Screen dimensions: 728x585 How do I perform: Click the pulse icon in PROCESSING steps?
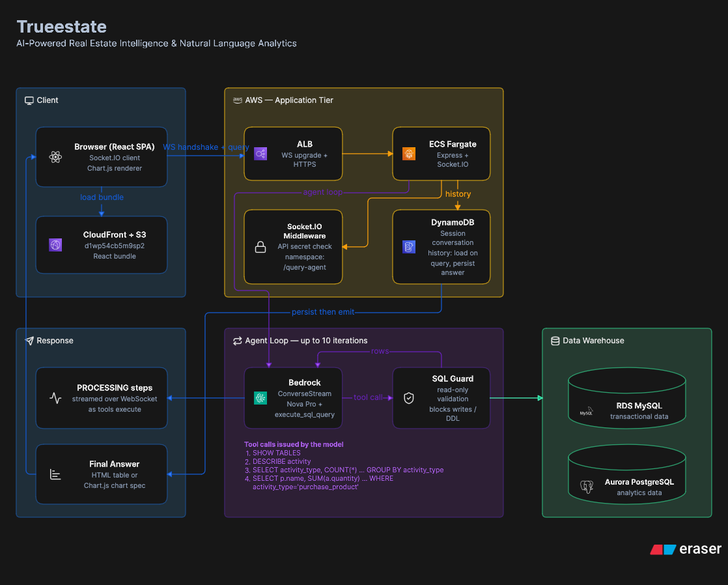[55, 398]
